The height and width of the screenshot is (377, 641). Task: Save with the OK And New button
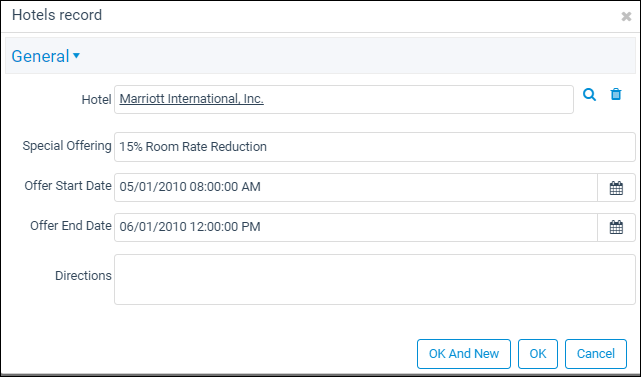tap(464, 354)
